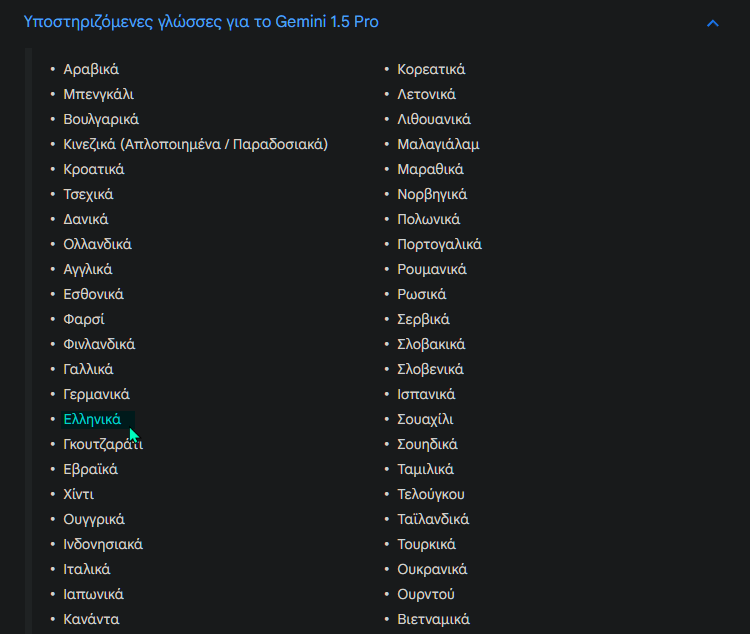Click the highlighted 'Ελληνικά' list item
This screenshot has width=750, height=634.
[92, 419]
